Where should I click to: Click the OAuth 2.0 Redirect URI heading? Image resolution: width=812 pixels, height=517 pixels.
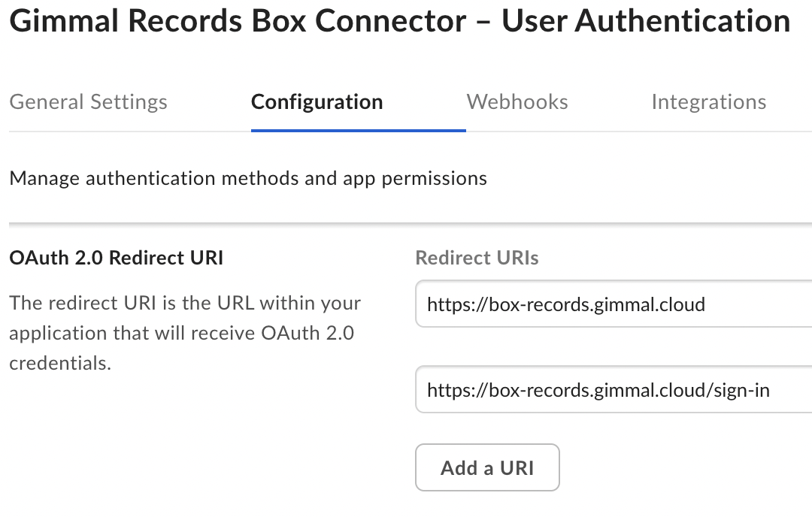coord(116,258)
